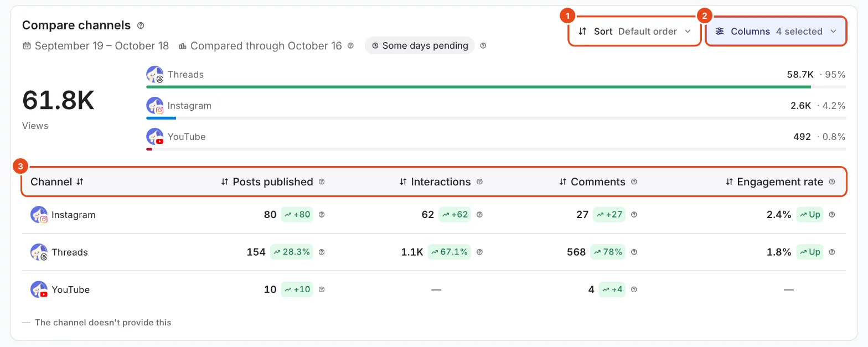Click Instagram avatar in views bar chart

click(x=155, y=106)
